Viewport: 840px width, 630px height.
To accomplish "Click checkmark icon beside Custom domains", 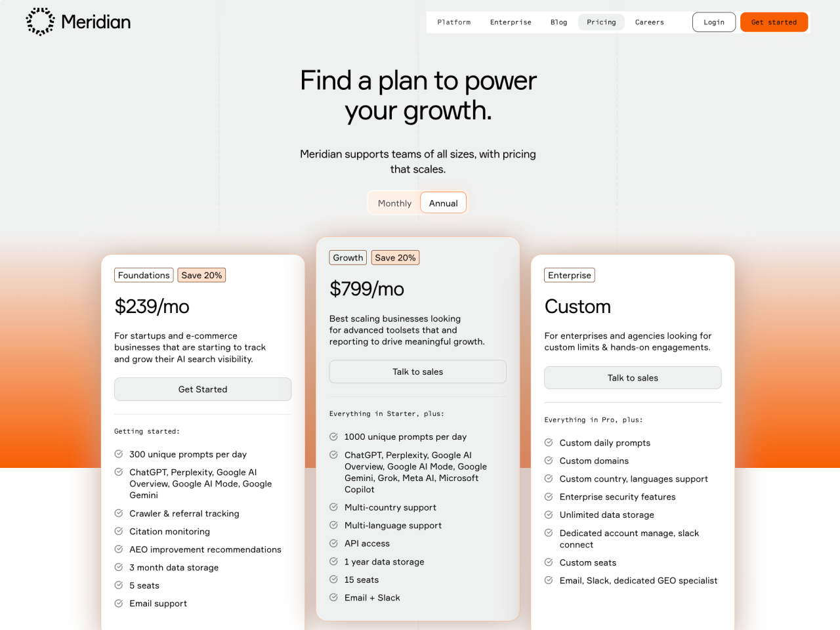I will tap(549, 460).
